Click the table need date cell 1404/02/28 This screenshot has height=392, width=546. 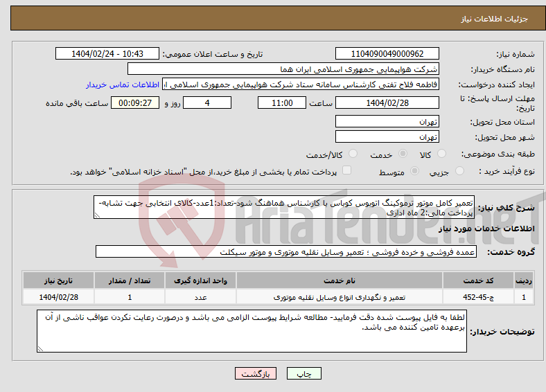[58, 297]
